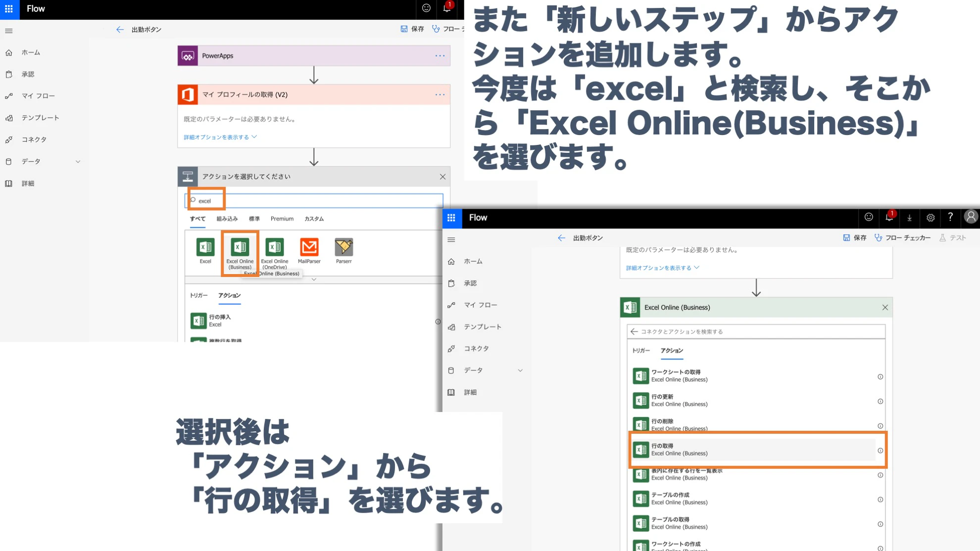The image size is (980, 551).
Task: Show info for 行の取得 action
Action: pyautogui.click(x=881, y=451)
